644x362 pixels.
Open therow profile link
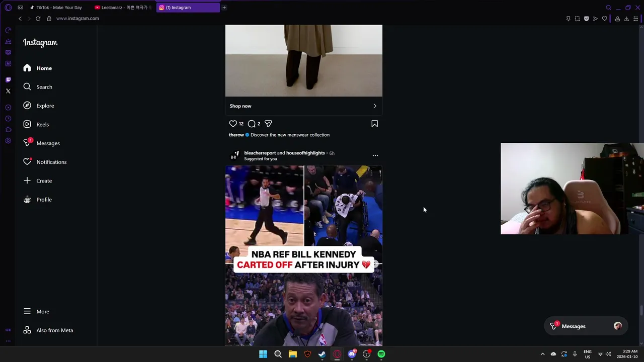[236, 135]
